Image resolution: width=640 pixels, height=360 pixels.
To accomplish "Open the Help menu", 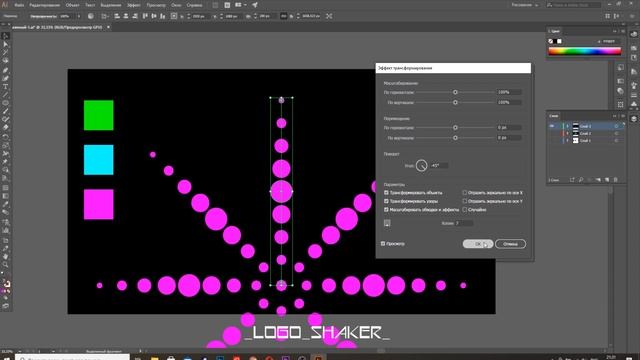I will (x=194, y=5).
